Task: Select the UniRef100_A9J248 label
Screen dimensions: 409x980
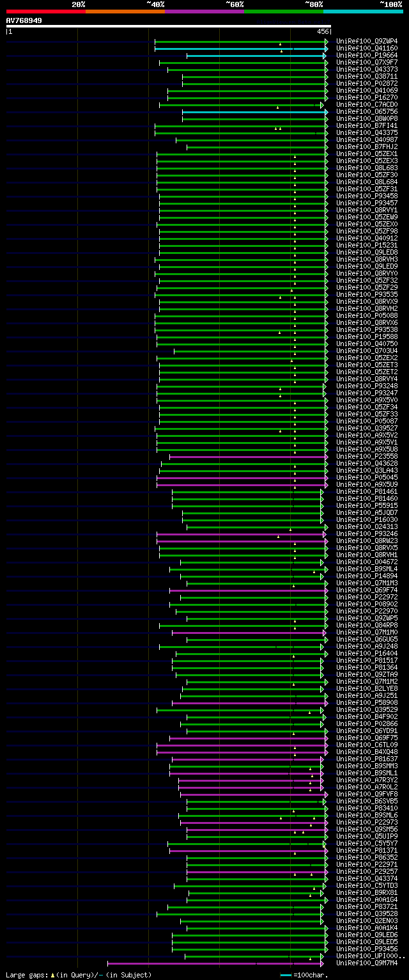Action: (x=366, y=646)
